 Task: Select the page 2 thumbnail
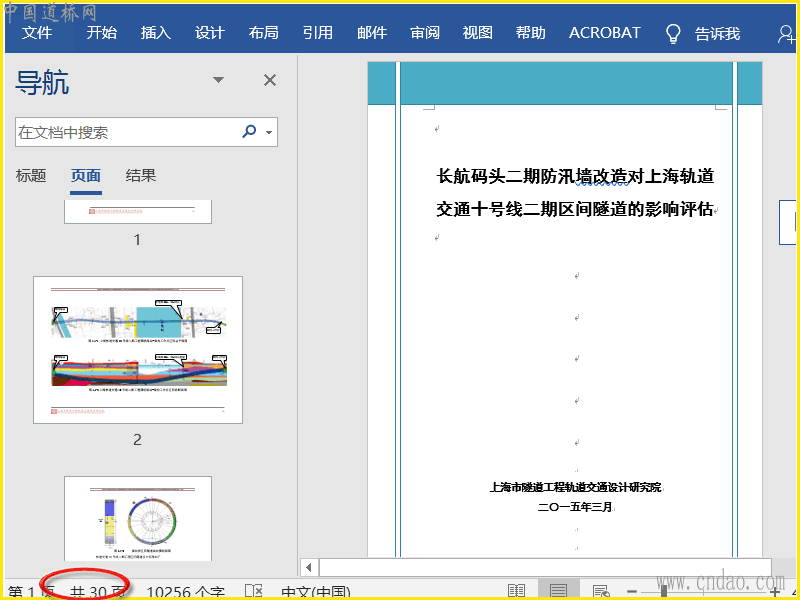coord(138,350)
